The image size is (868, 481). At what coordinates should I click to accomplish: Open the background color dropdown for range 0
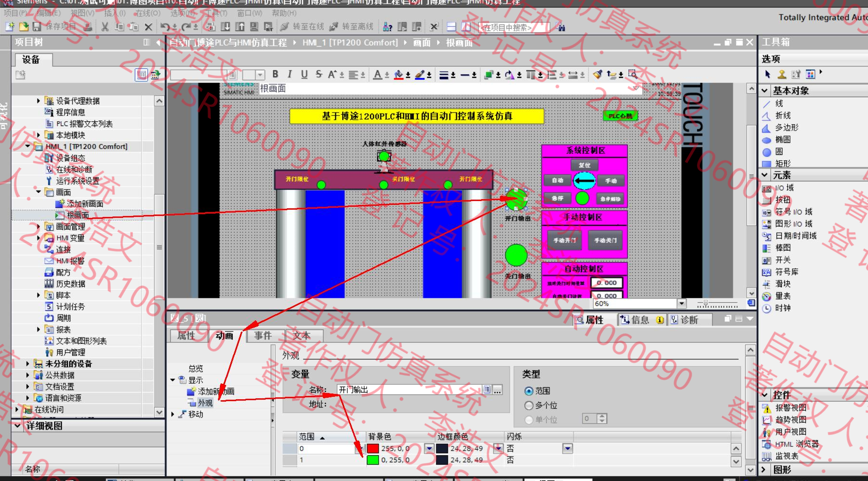(429, 448)
